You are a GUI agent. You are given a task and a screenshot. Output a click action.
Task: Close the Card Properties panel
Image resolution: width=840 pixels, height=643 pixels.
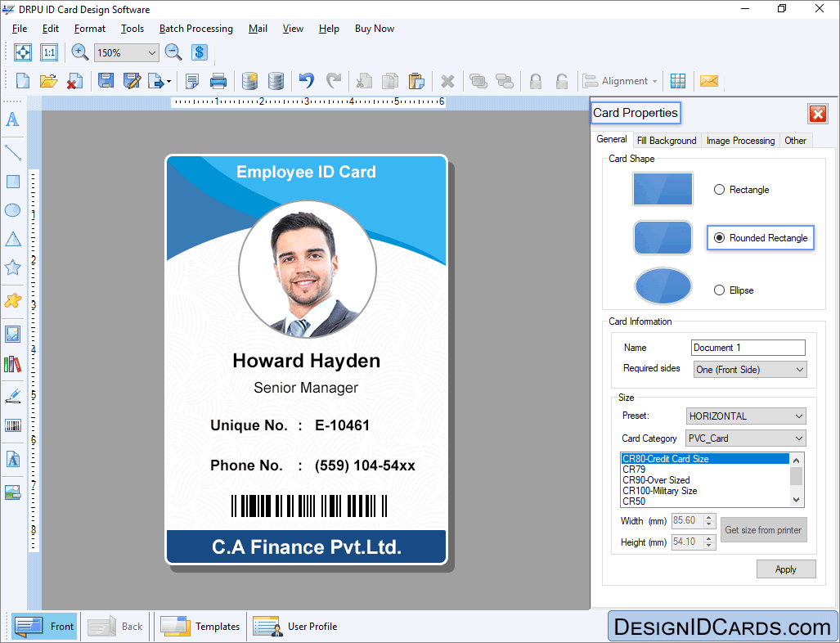click(817, 114)
